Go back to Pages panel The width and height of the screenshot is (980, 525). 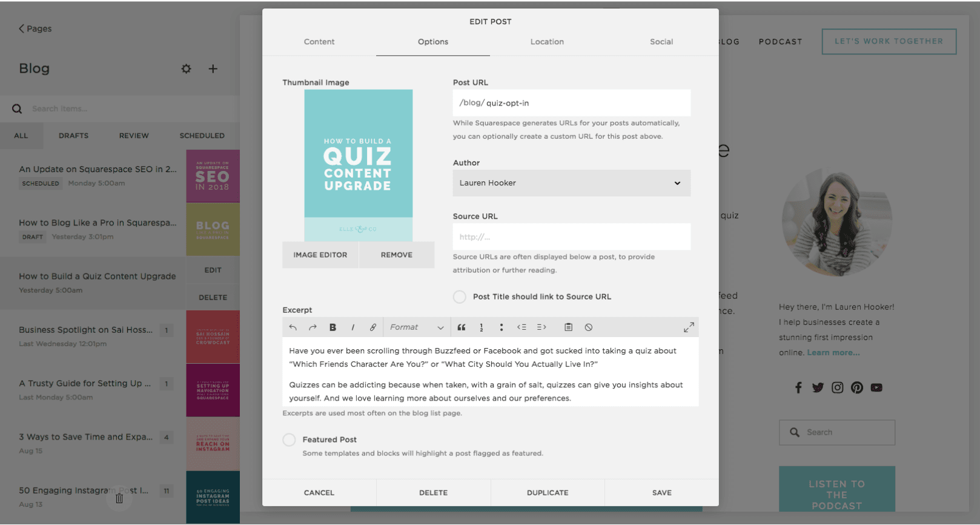(x=35, y=28)
